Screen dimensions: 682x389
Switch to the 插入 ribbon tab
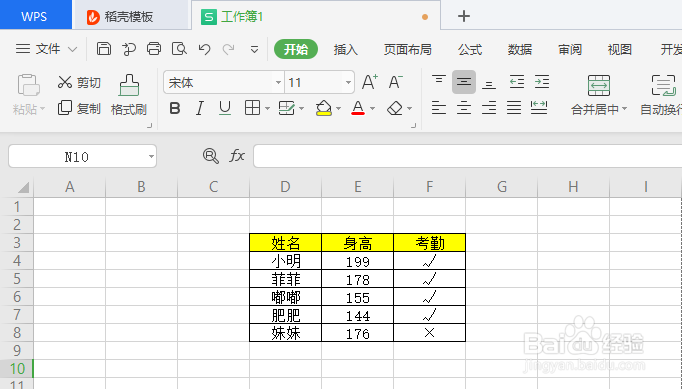(x=345, y=50)
